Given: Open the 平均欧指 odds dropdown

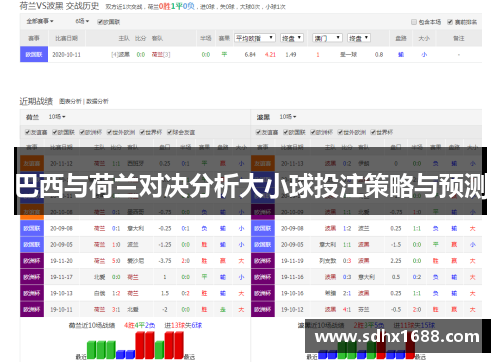Looking at the screenshot, I should coord(255,38).
